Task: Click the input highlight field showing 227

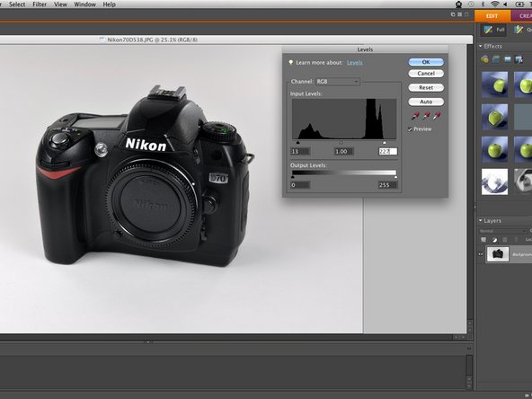Action: [x=388, y=151]
